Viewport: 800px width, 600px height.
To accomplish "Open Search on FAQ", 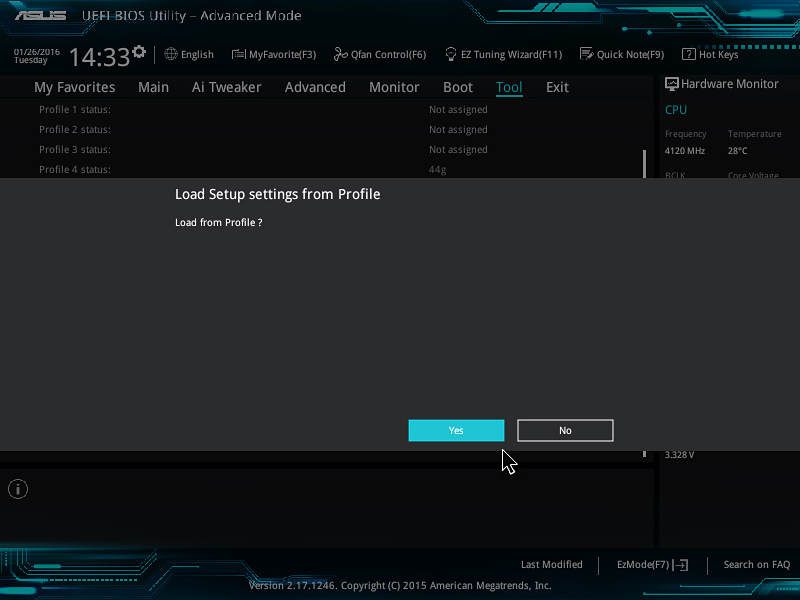I will (x=757, y=564).
